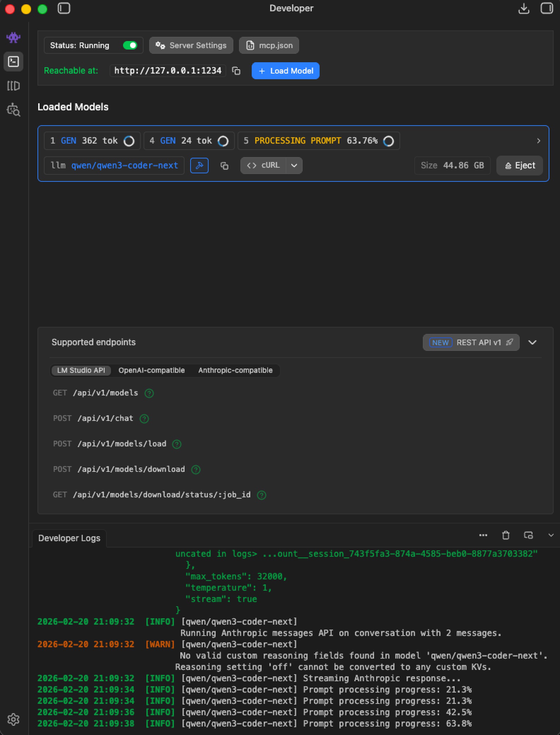
Task: Click the spinner on the 1 GEN 362 tok chip
Action: [129, 141]
